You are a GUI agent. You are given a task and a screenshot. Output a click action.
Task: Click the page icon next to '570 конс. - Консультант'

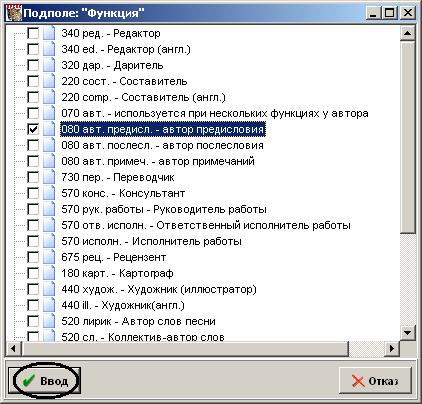49,193
